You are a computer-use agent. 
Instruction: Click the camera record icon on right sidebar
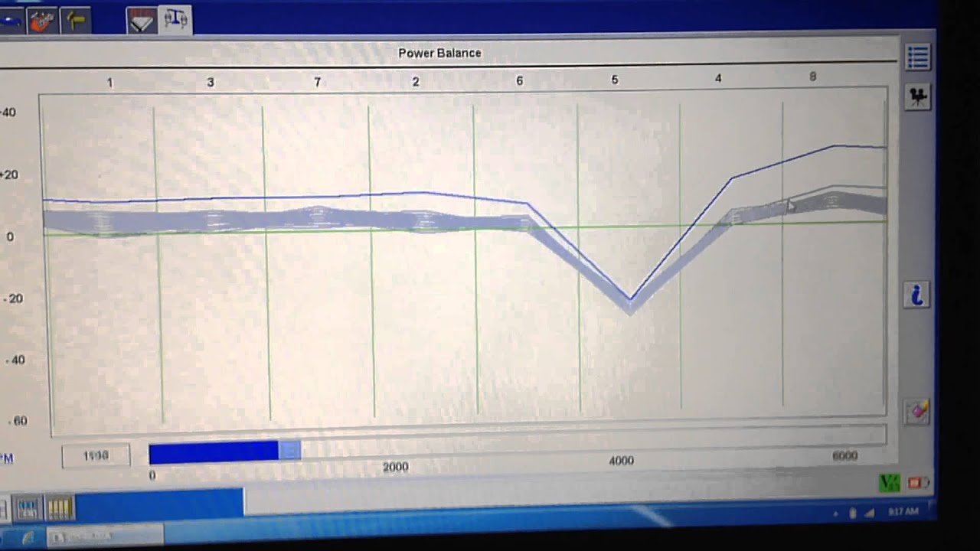click(917, 96)
